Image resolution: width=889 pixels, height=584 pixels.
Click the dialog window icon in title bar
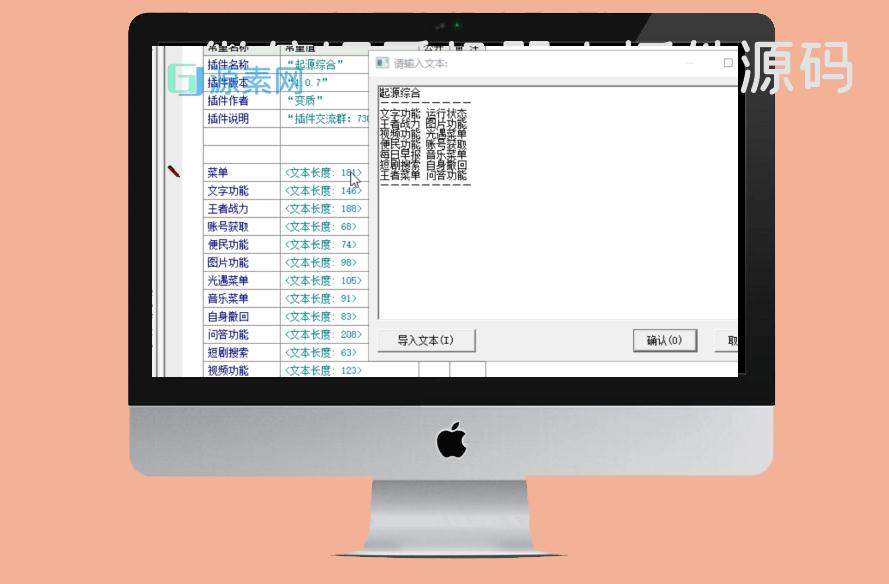point(381,63)
